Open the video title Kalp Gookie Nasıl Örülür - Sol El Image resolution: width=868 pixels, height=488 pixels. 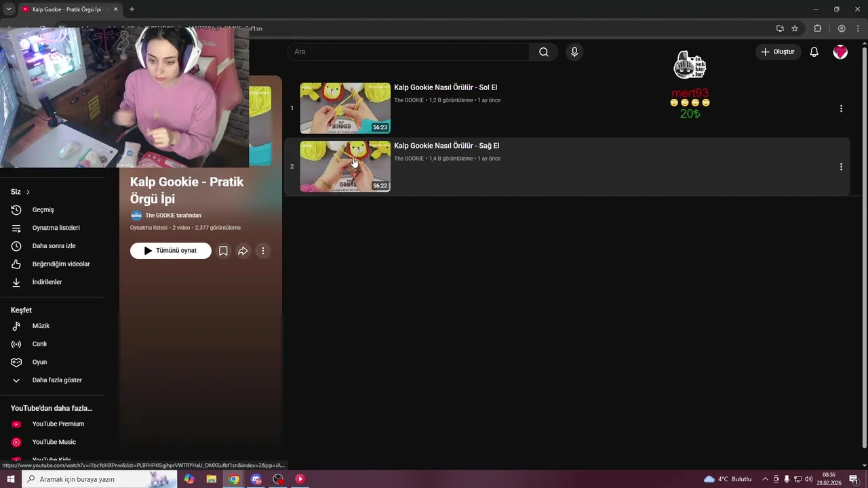(x=446, y=87)
